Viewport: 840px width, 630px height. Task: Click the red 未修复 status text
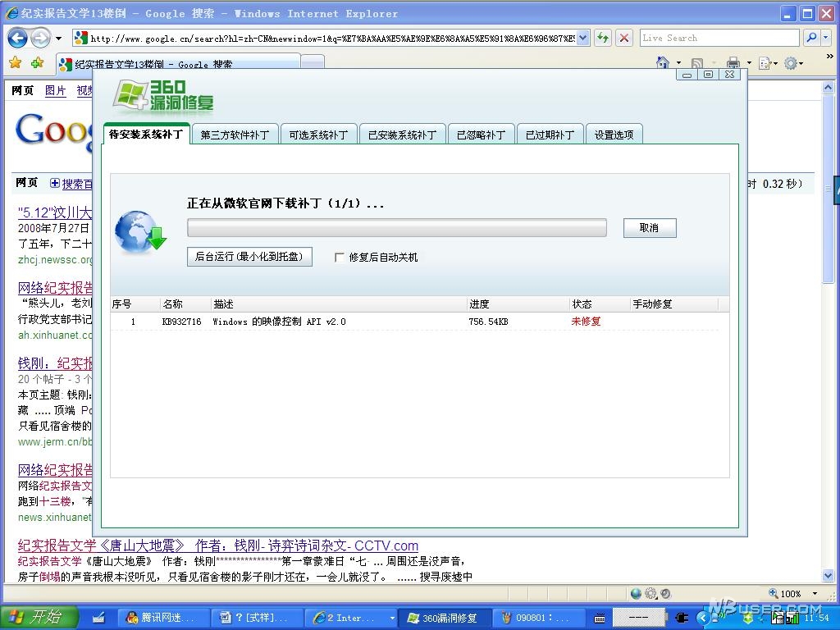click(586, 322)
